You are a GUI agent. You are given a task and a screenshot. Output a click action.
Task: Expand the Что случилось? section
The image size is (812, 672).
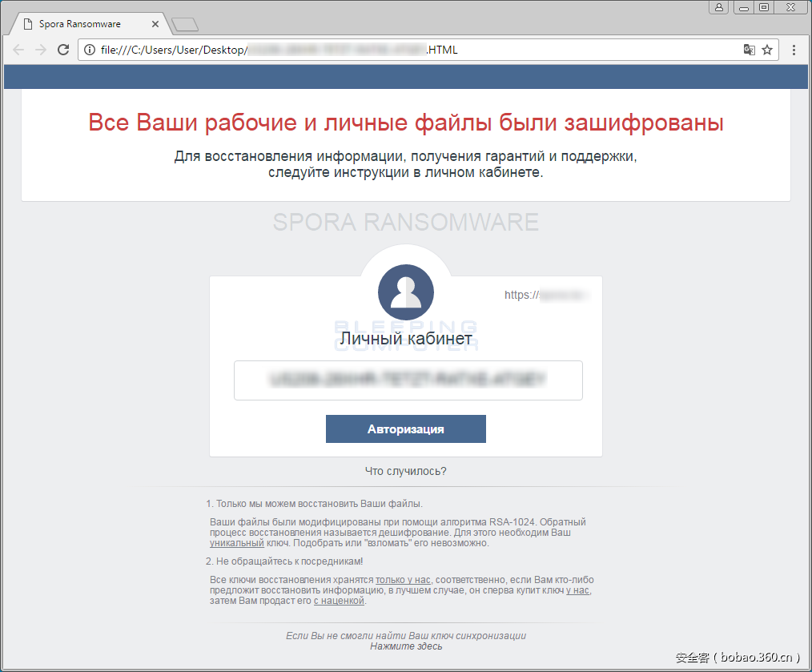pos(406,471)
